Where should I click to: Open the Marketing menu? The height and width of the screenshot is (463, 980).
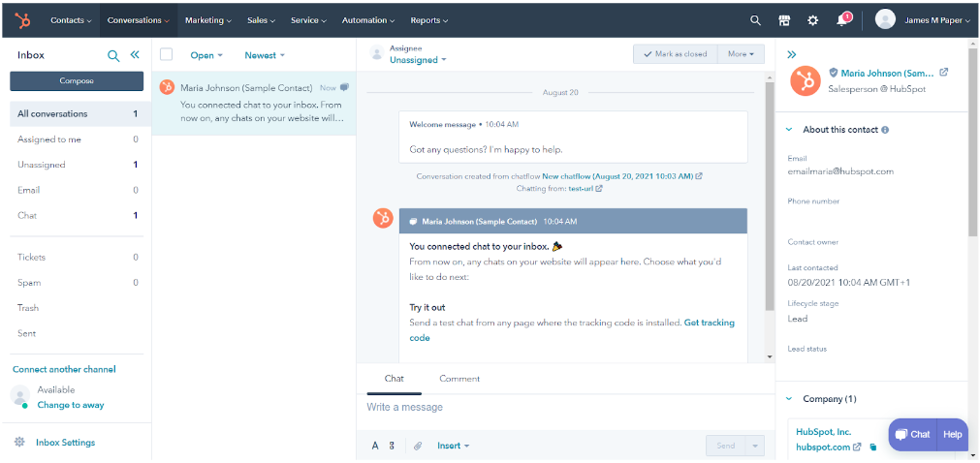click(208, 20)
